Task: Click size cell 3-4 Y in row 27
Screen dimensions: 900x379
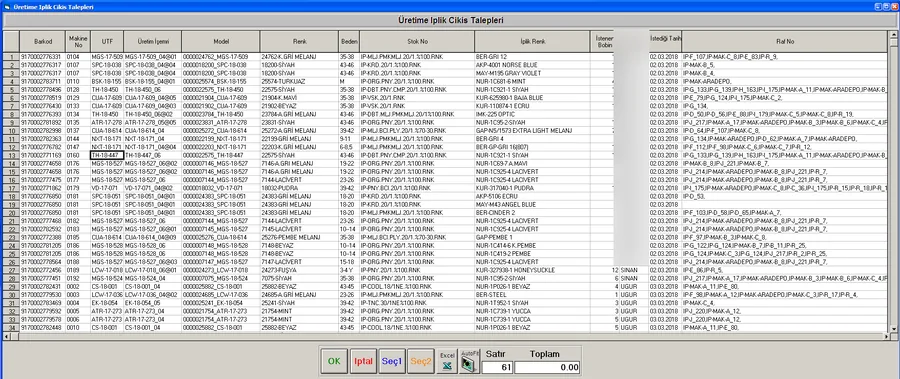Action: coord(349,270)
